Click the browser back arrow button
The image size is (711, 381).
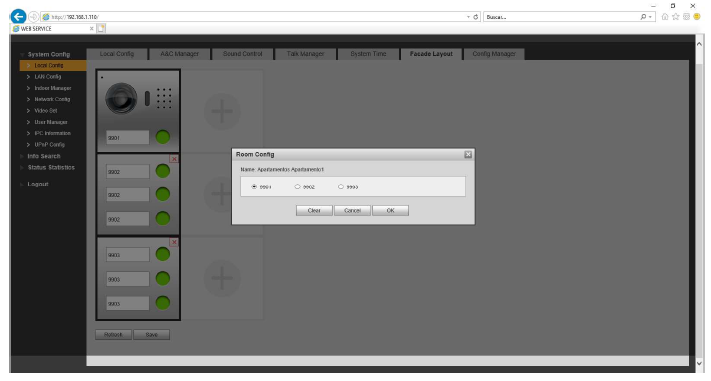tap(18, 17)
